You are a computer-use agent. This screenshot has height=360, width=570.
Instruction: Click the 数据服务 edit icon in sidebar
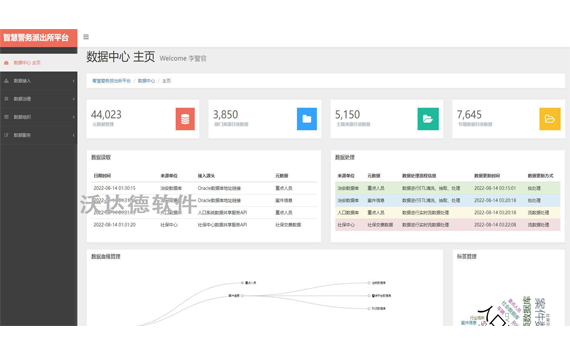click(6, 135)
